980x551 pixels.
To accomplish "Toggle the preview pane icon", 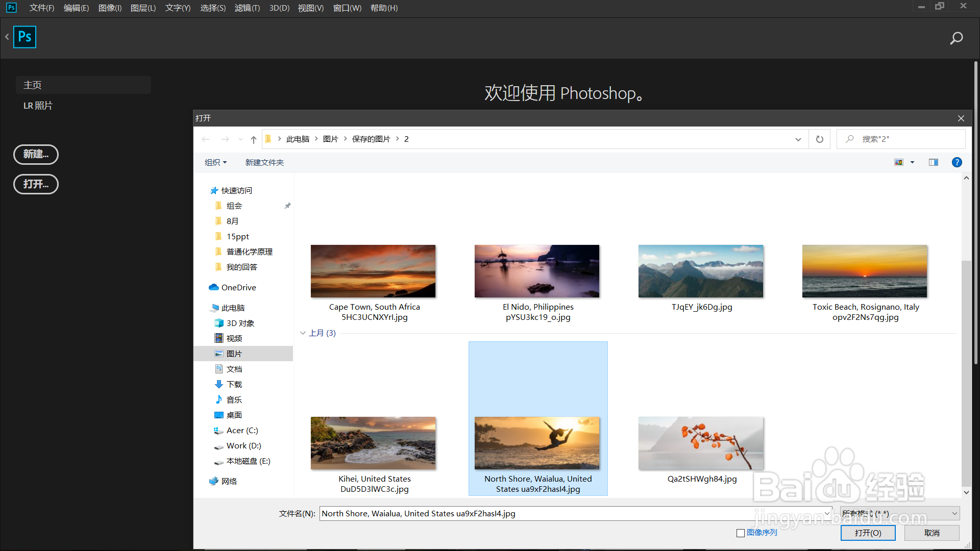I will (x=933, y=162).
